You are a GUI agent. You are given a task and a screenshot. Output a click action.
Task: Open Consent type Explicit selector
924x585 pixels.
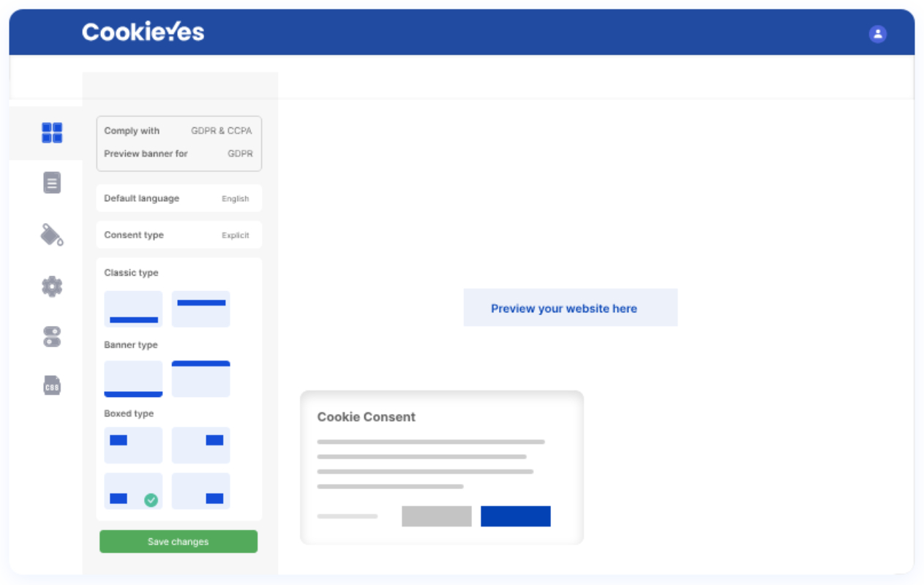click(179, 235)
